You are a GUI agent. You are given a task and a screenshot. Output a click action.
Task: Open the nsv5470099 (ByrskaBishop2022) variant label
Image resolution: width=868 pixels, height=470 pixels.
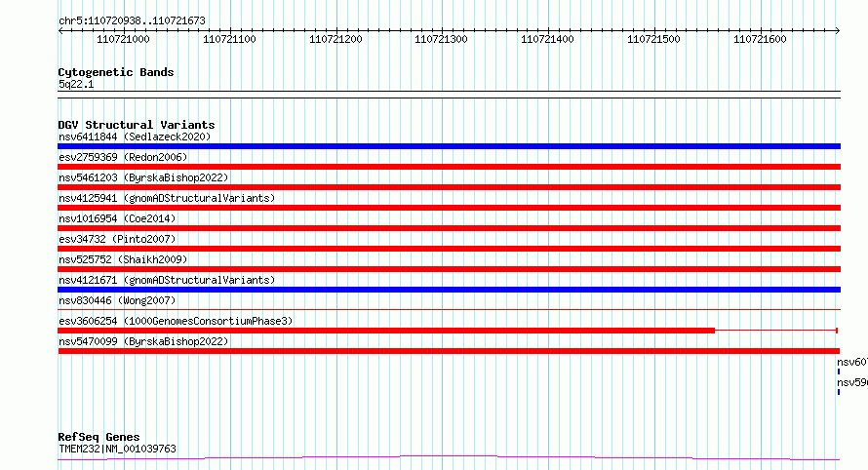(143, 341)
